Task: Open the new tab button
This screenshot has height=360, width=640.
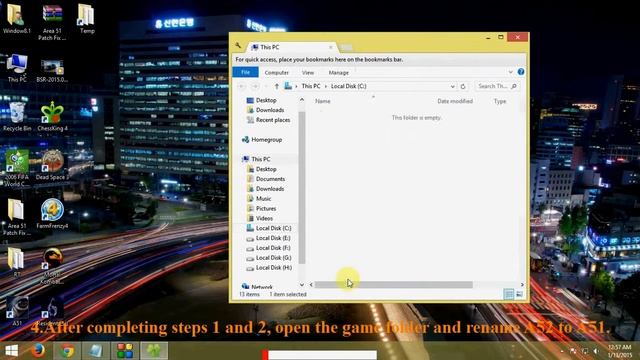Action: pyautogui.click(x=346, y=48)
